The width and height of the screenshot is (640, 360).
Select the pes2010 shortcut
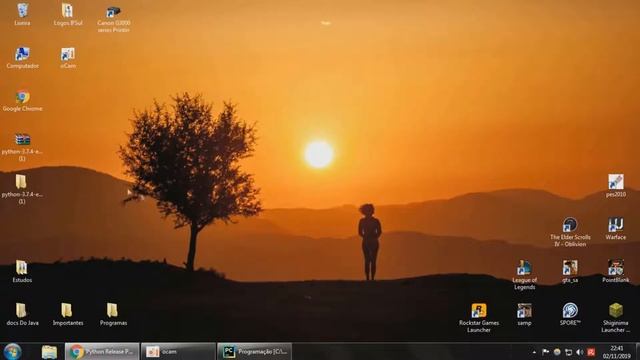tap(616, 186)
